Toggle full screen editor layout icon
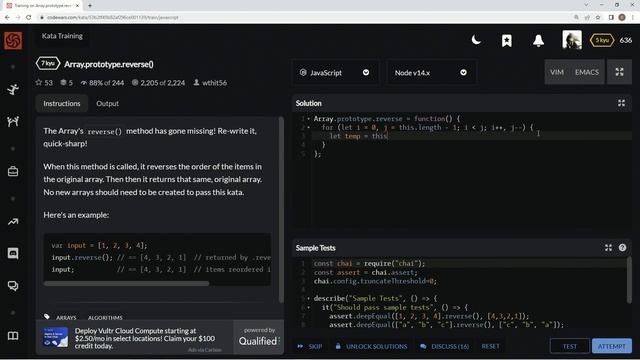 coord(619,72)
